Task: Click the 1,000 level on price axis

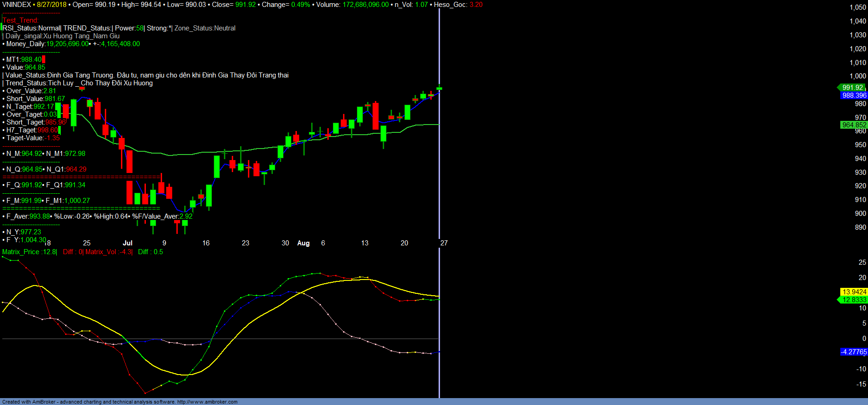Action: 857,76
